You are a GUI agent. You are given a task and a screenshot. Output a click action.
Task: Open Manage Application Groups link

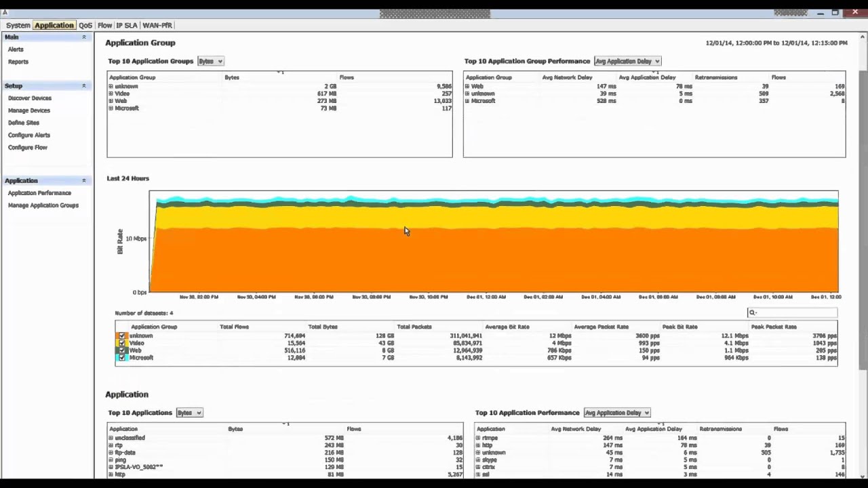pos(43,205)
